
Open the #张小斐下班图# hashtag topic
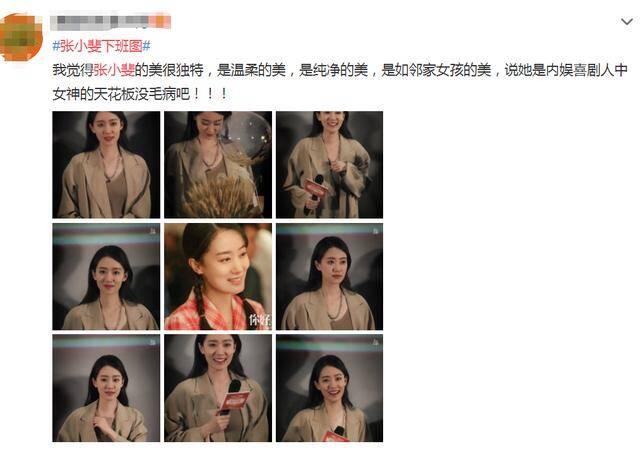tap(101, 46)
